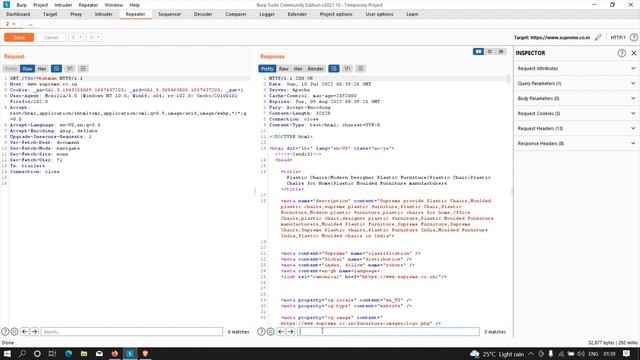Go to next response search match
The height and width of the screenshot is (360, 640).
(291, 332)
